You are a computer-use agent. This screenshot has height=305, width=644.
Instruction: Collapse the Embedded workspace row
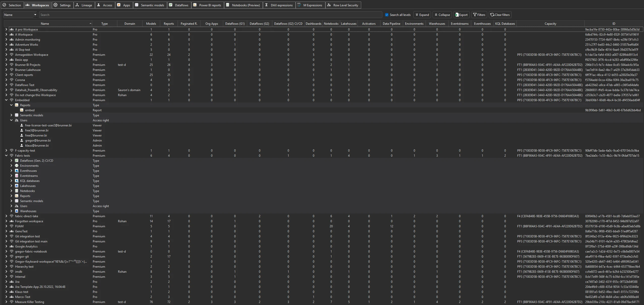[x=6, y=100]
